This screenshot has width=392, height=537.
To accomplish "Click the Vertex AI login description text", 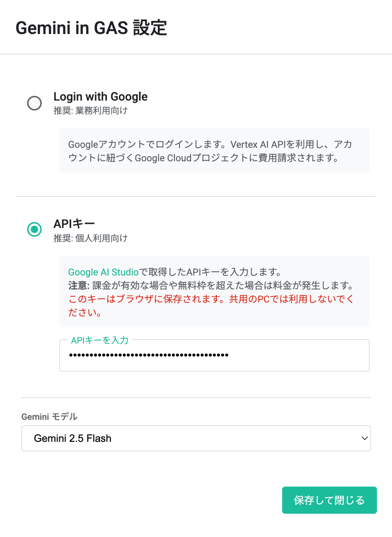I will pyautogui.click(x=210, y=144).
